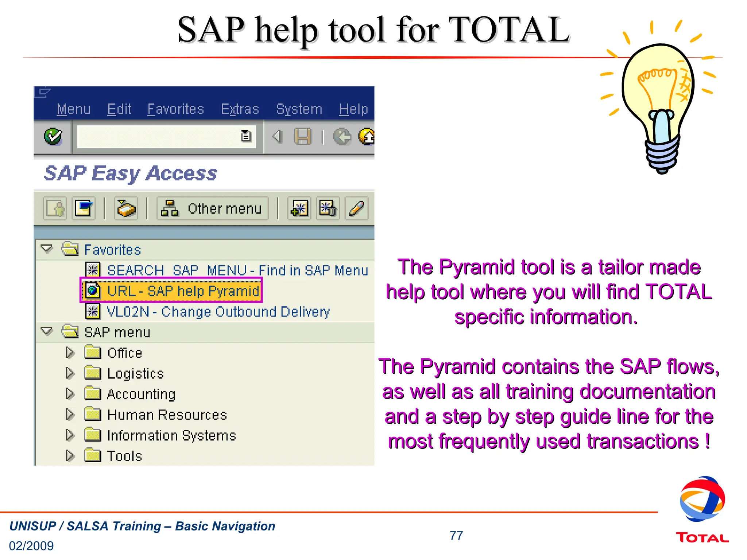747x560 pixels.
Task: Click the SAP menu open folder icon
Action: point(70,331)
